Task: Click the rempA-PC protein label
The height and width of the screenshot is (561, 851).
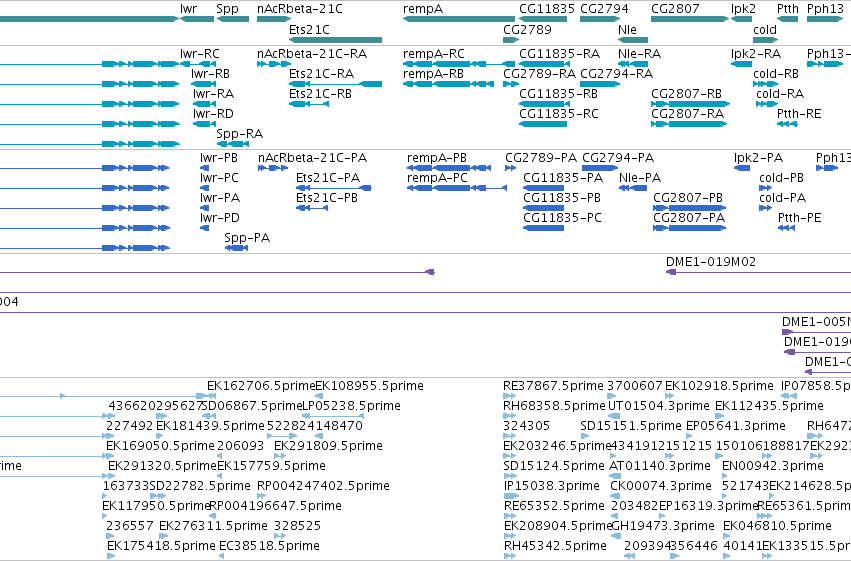Action: tap(437, 177)
